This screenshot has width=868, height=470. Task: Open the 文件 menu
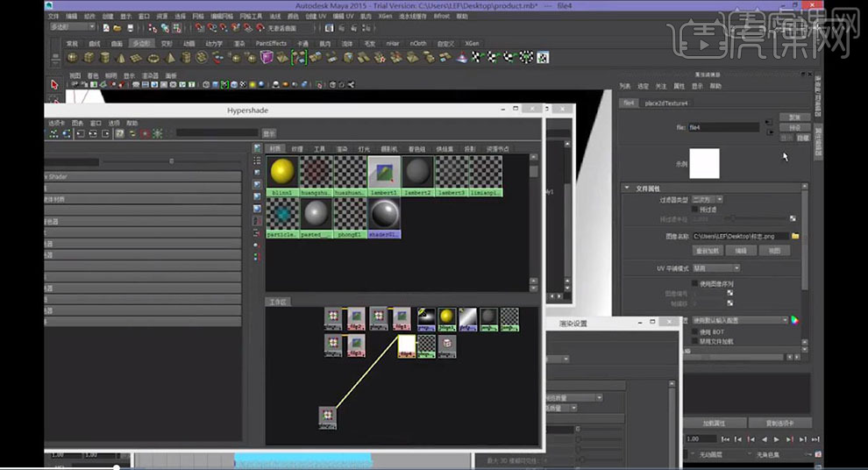pyautogui.click(x=53, y=16)
